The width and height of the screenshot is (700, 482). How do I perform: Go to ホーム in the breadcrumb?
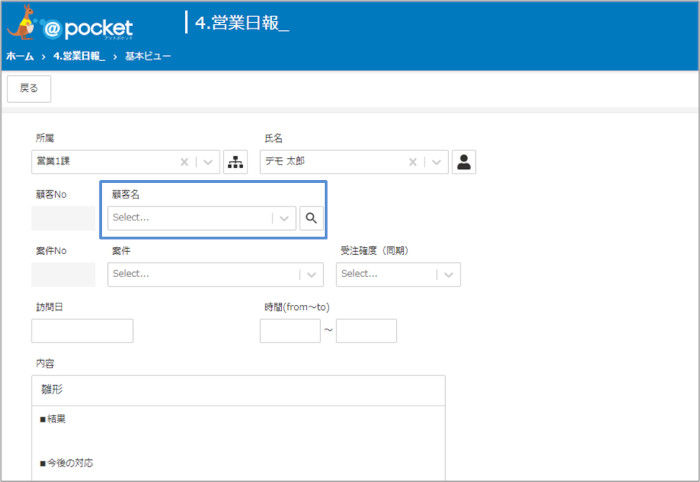(20, 56)
